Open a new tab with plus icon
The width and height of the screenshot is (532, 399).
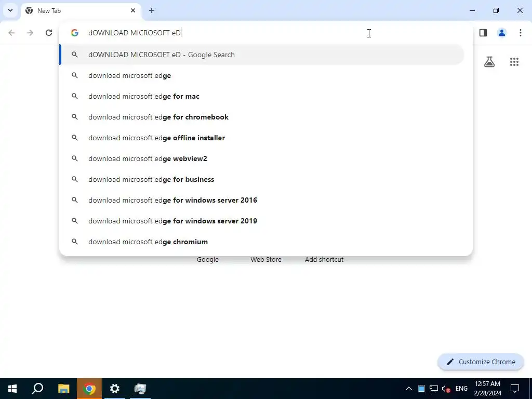pos(152,10)
